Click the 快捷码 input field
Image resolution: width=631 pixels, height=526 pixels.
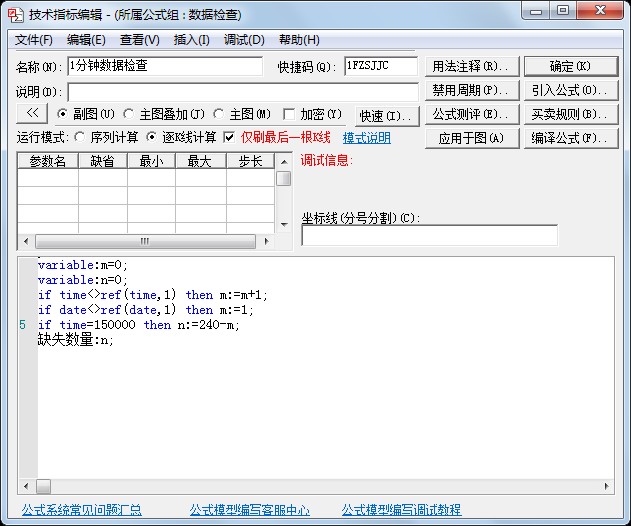[380, 66]
